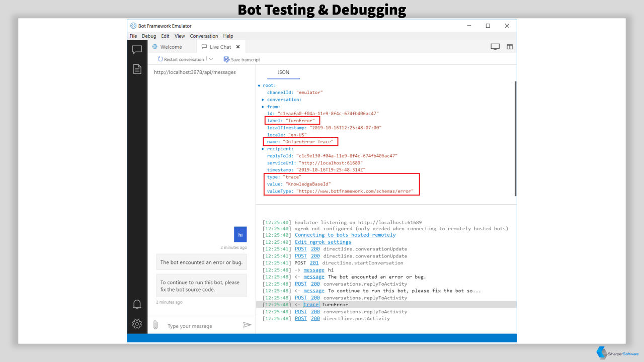Open the Debug menu

(149, 36)
